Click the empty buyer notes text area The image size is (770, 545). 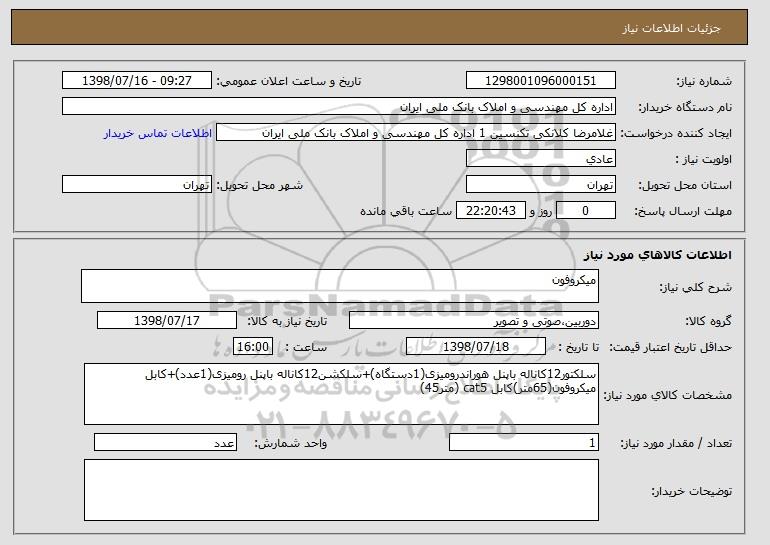coord(341,490)
